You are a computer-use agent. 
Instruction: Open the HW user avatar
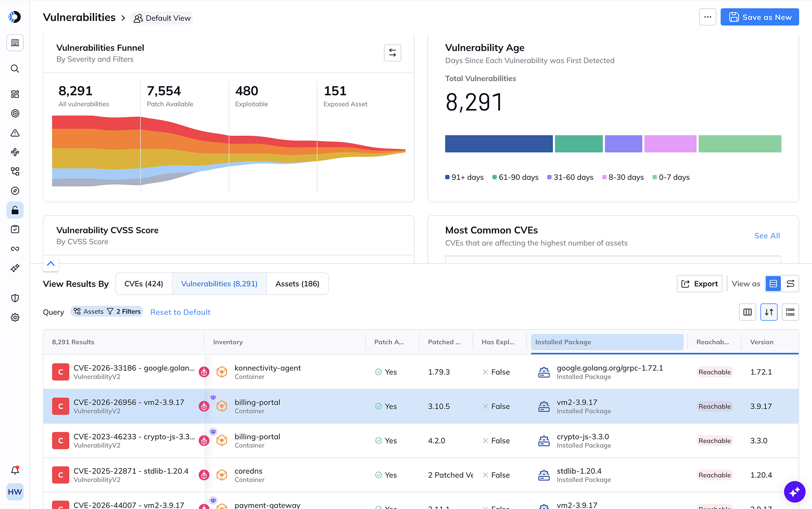pos(15,492)
